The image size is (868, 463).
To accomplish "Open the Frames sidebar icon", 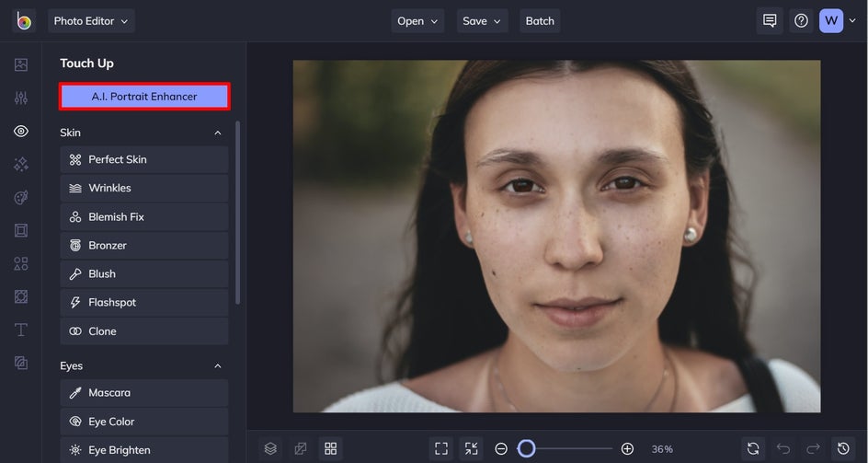I will coord(21,230).
